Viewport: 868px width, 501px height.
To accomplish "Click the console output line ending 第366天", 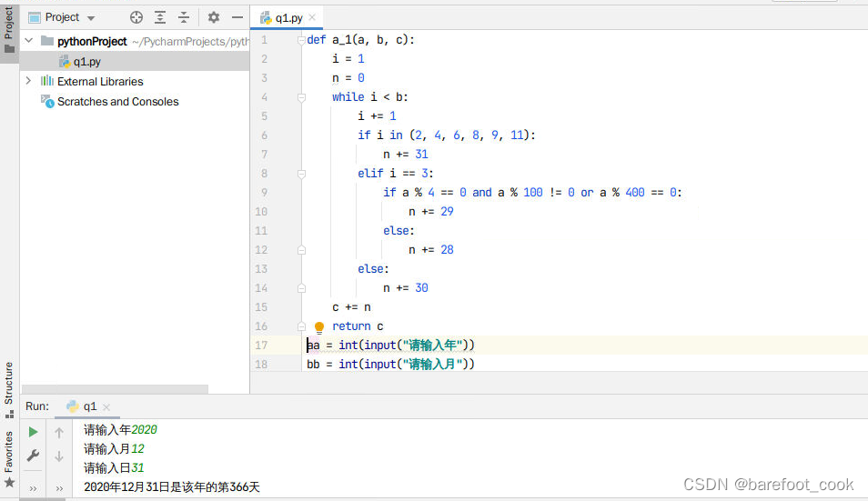I will (x=172, y=487).
